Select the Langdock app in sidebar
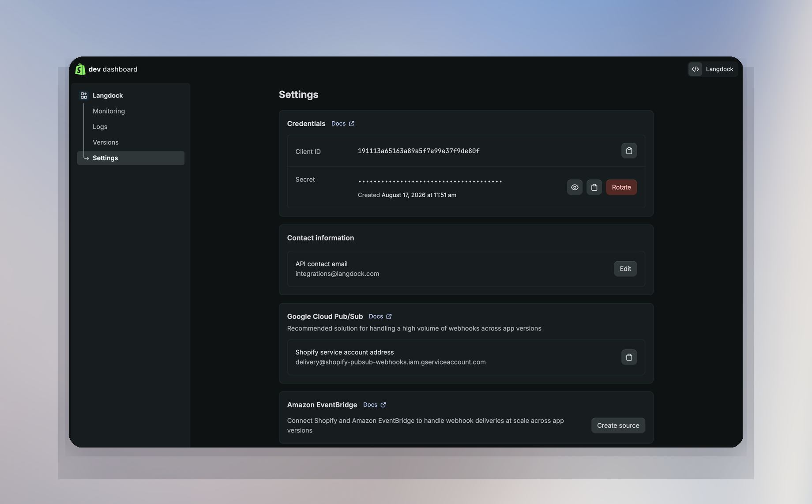Viewport: 812px width, 504px height. (x=108, y=95)
